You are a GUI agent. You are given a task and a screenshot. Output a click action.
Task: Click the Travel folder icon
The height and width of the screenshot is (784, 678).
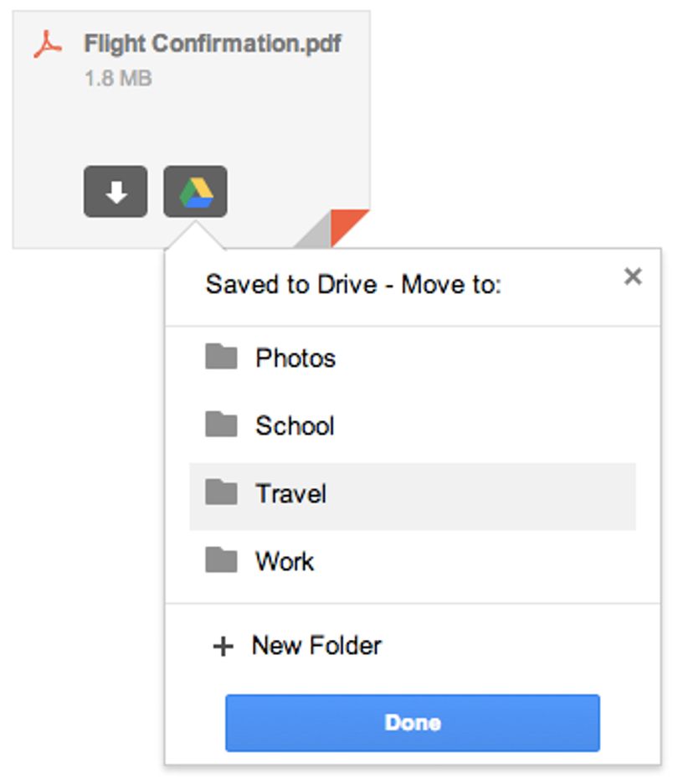(x=221, y=492)
